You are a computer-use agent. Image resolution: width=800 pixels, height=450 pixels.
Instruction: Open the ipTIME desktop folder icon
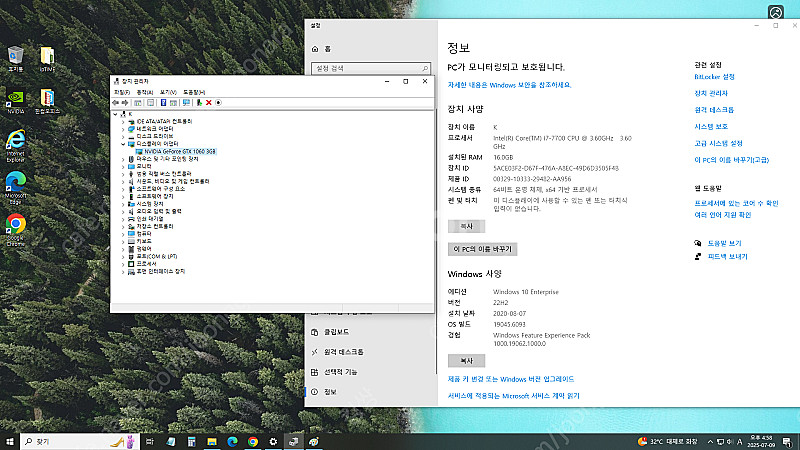coord(47,59)
